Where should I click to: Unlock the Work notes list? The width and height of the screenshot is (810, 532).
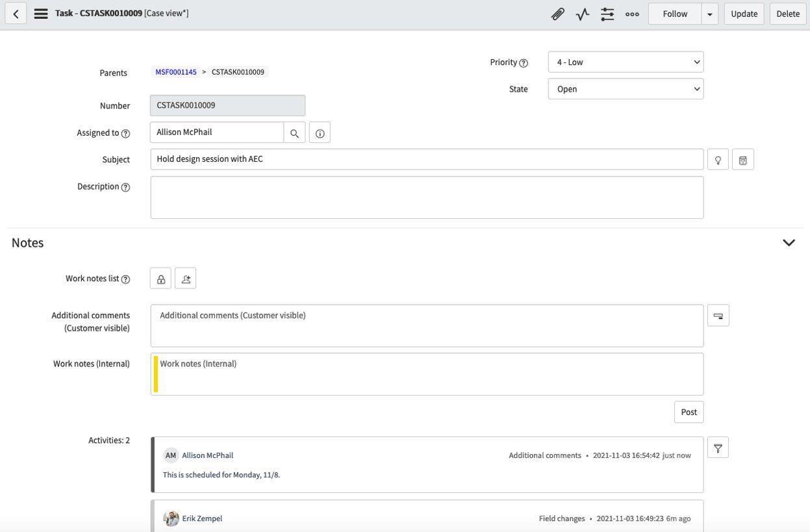tap(160, 279)
